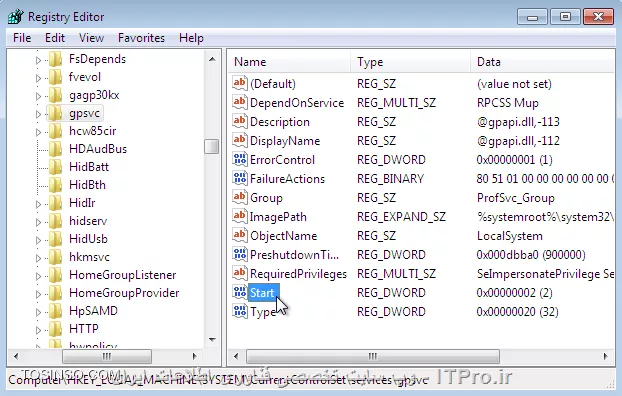Expand the gagp30kx tree node
This screenshot has height=396, width=622.
38,96
